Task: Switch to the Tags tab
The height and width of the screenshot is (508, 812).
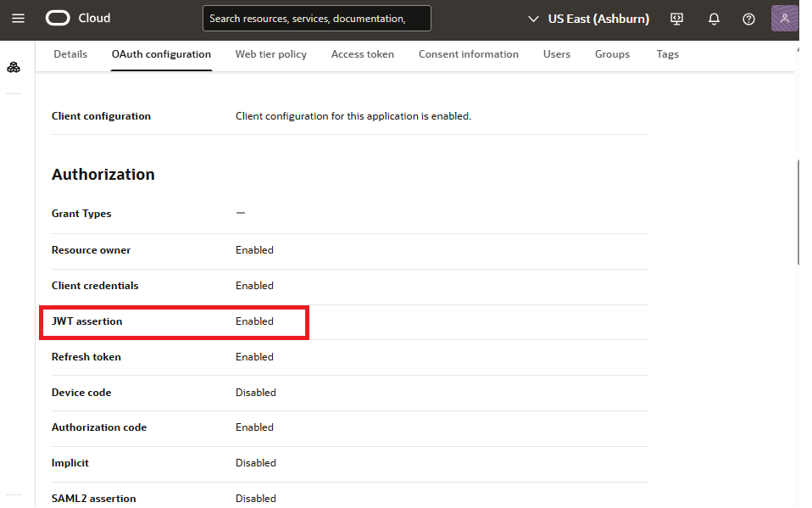Action: tap(667, 53)
